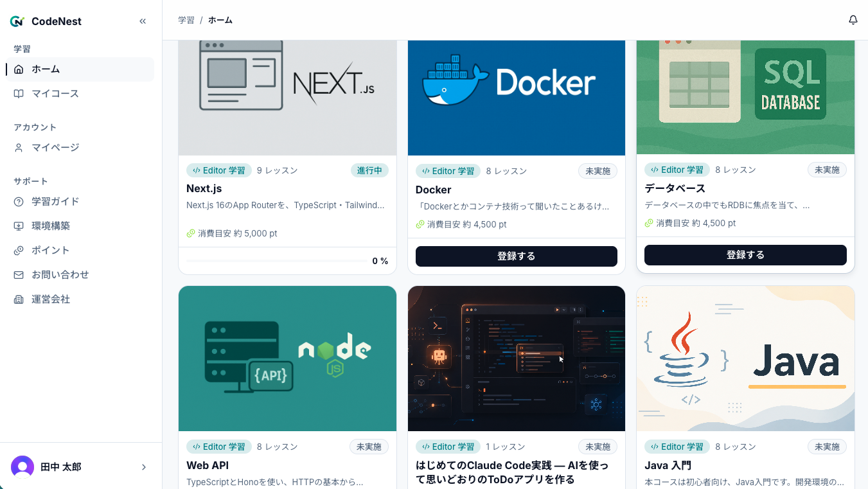Open マイコース in the sidebar

point(80,94)
